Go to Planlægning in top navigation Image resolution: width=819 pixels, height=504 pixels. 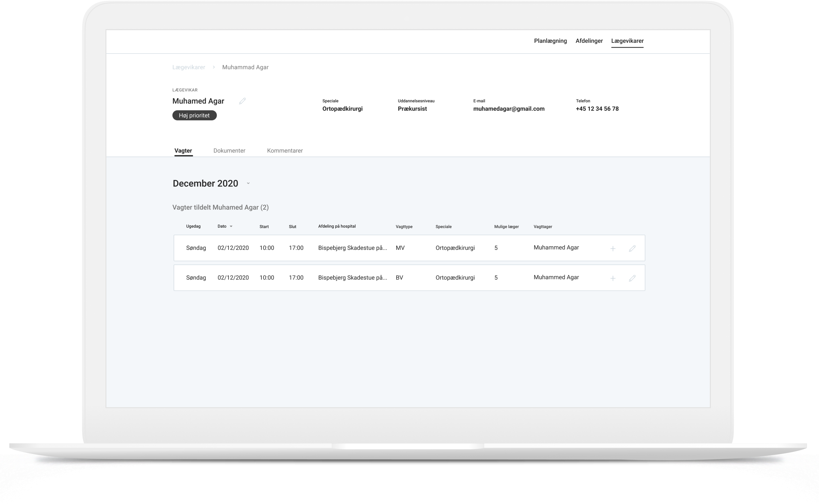pyautogui.click(x=550, y=41)
